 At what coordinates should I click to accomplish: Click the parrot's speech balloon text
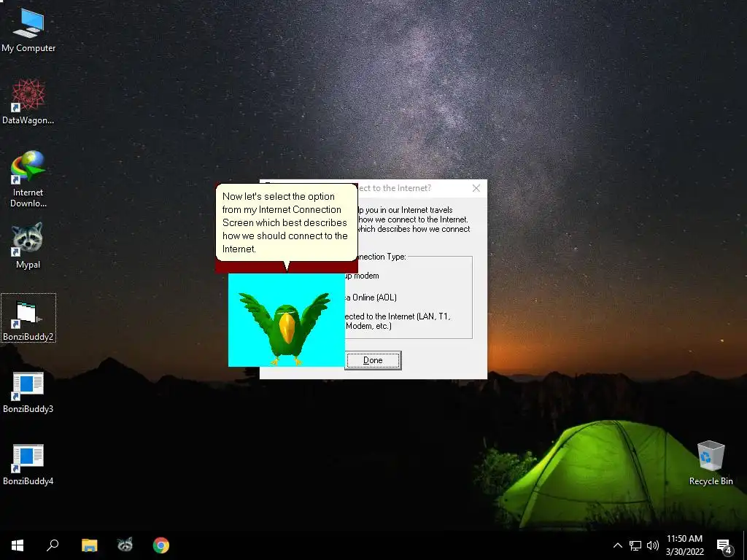pos(285,222)
